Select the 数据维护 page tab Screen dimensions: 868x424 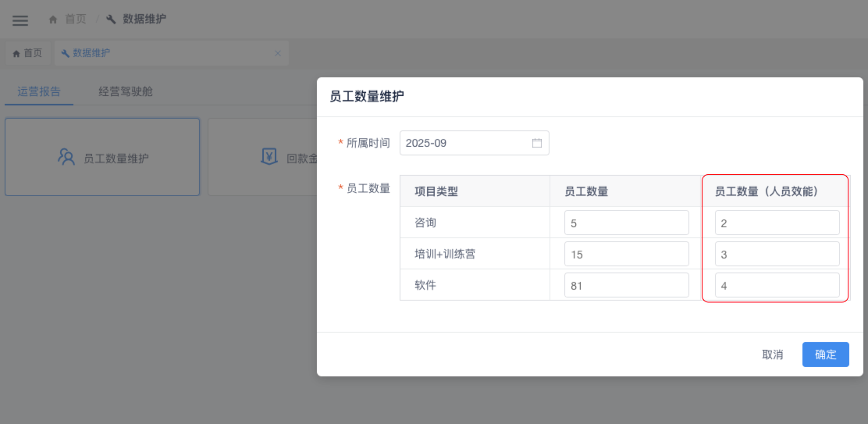pyautogui.click(x=91, y=53)
